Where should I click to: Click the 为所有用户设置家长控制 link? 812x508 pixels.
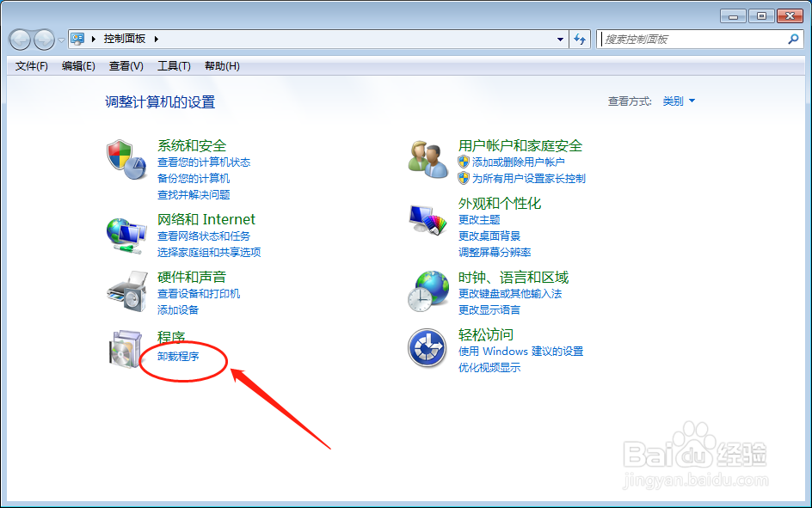(x=528, y=179)
